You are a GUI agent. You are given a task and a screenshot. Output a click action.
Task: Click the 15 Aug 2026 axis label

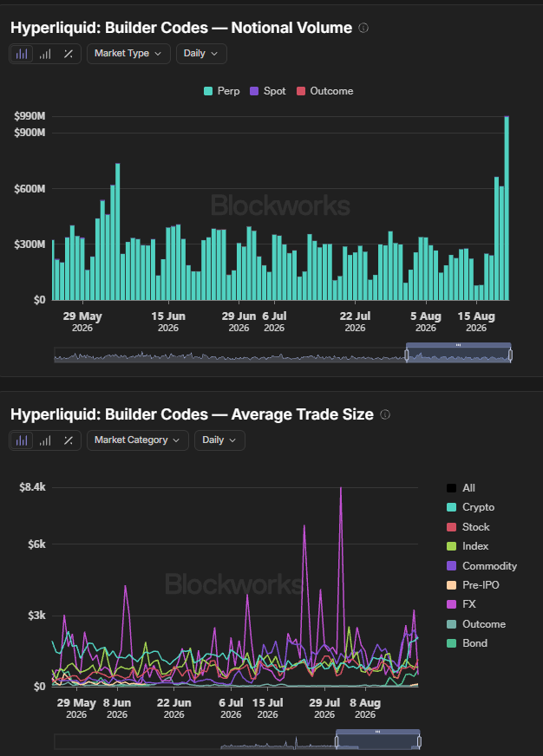pos(476,322)
